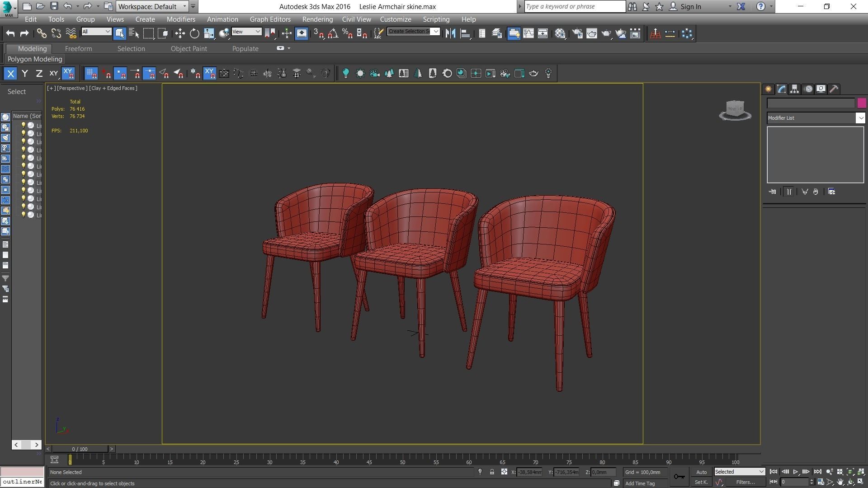The image size is (868, 488).
Task: Open the Clay + Edged Faces shading menu
Action: click(113, 88)
